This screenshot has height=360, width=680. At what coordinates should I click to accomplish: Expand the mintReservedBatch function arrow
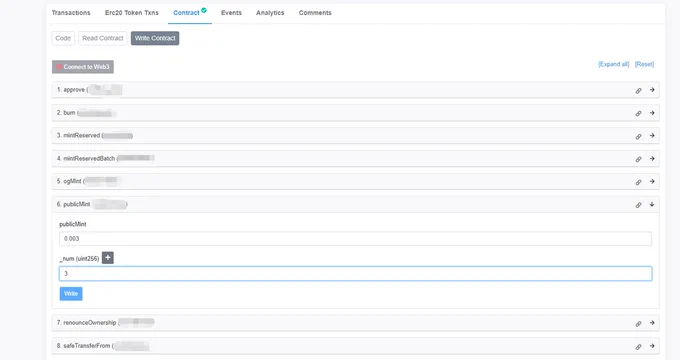click(x=652, y=159)
